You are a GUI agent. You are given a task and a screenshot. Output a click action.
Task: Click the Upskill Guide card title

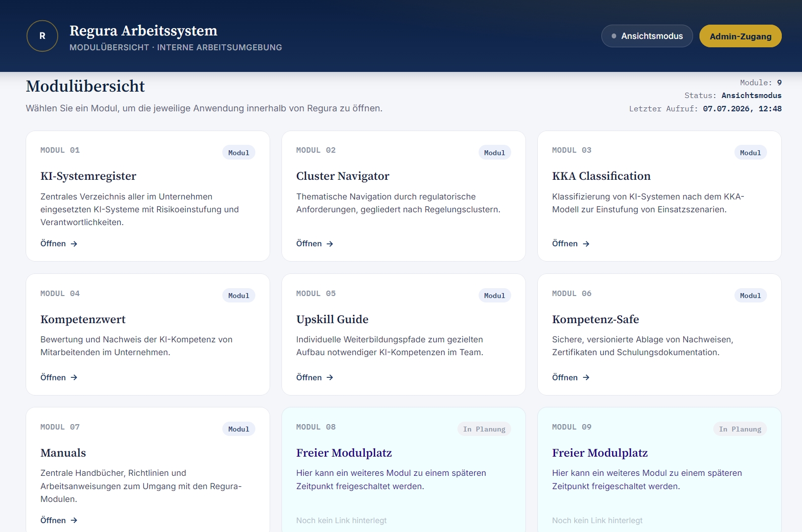tap(332, 319)
